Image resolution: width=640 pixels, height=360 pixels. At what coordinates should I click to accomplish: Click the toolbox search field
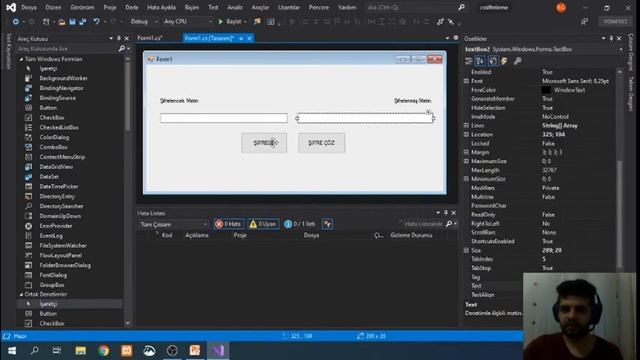[67, 49]
